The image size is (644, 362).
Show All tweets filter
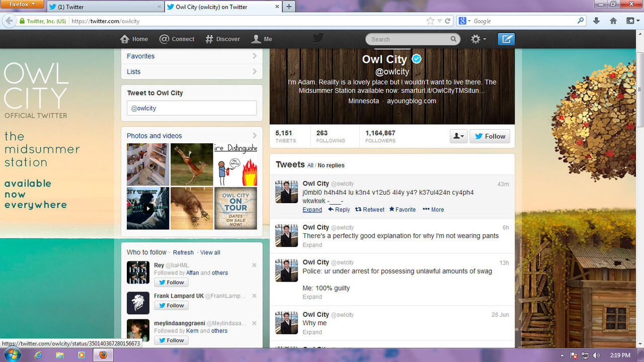[x=310, y=165]
